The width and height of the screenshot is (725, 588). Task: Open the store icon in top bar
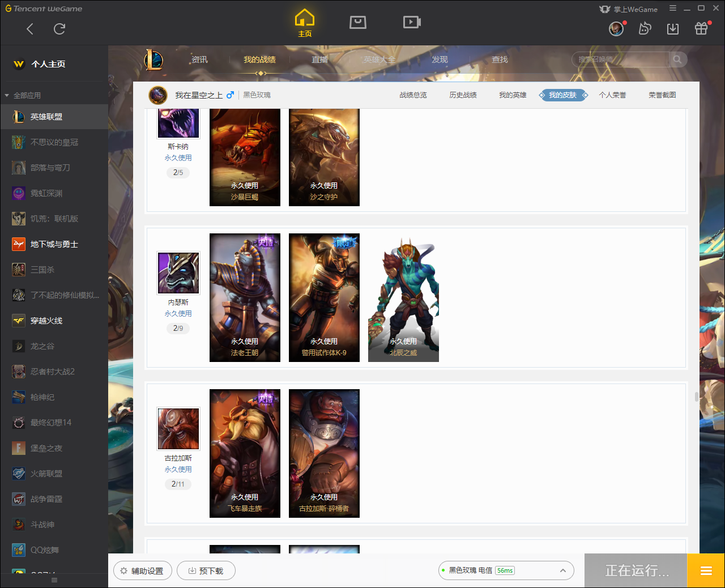[358, 22]
